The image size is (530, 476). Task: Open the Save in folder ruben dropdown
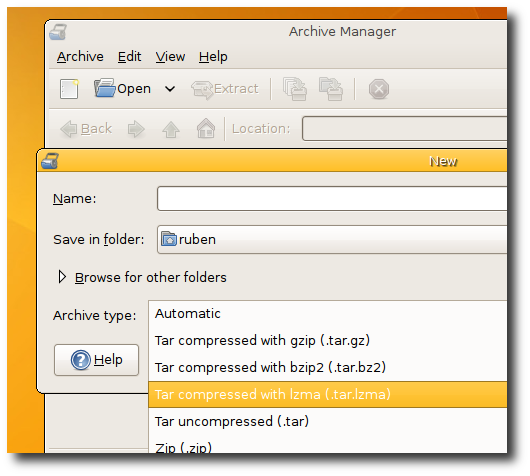tap(332, 239)
